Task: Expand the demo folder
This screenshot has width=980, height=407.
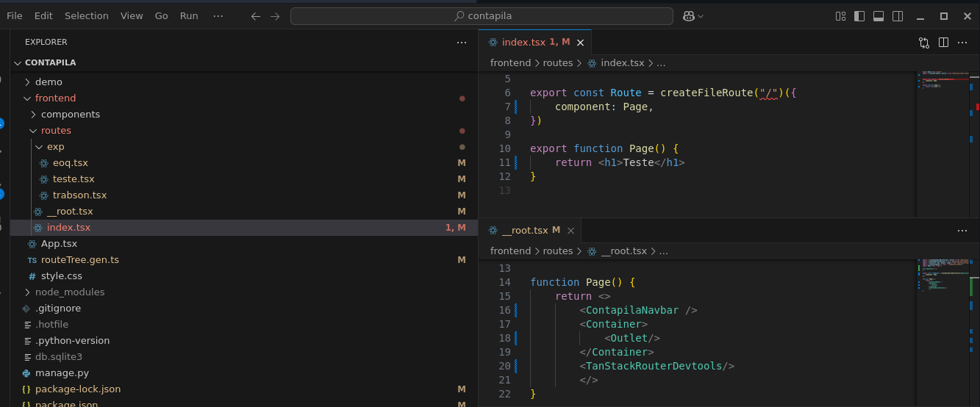Action: (x=49, y=82)
